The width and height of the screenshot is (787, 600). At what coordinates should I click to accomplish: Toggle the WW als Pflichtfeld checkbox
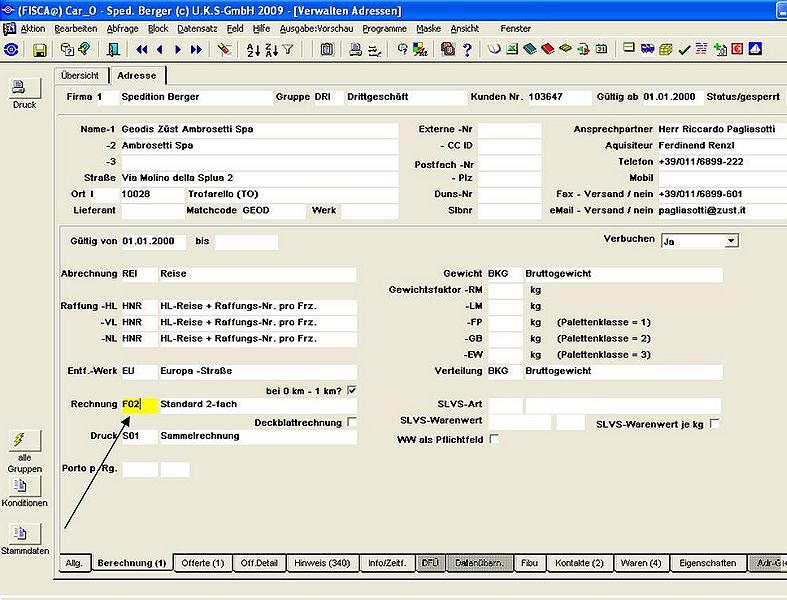[494, 438]
